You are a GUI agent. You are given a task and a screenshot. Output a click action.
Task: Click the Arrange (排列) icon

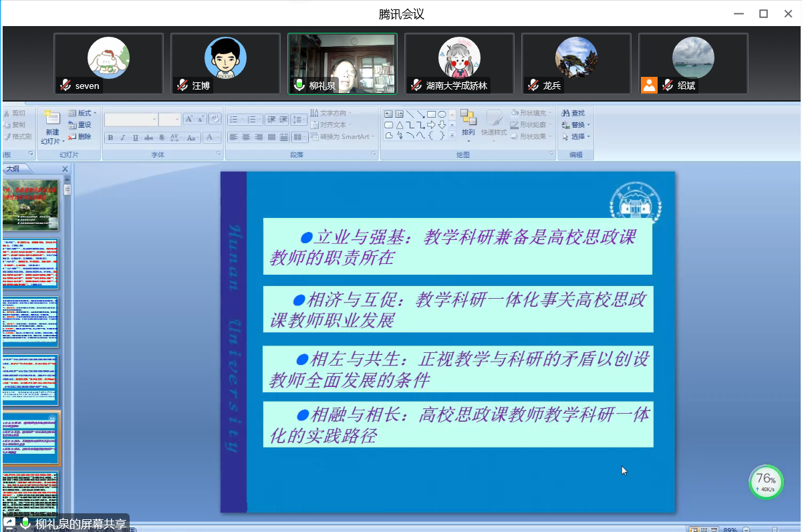coord(468,119)
